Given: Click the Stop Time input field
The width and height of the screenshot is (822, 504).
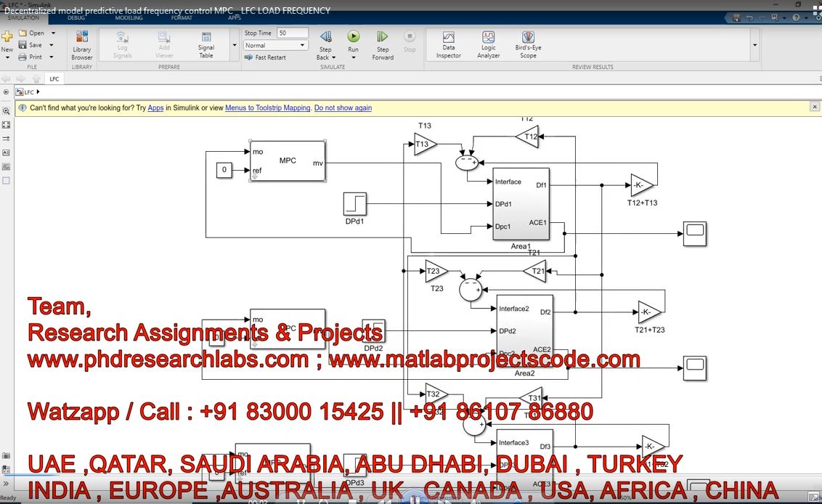Looking at the screenshot, I should click(x=293, y=33).
